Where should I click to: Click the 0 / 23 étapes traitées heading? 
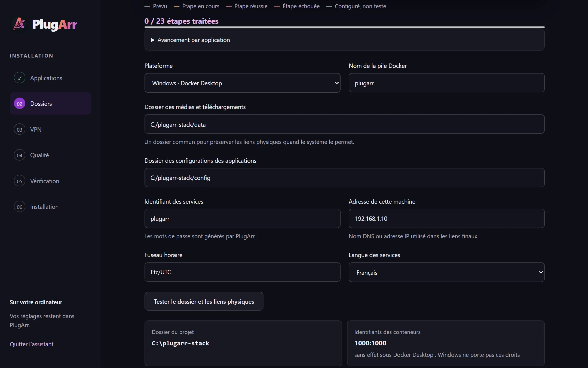click(181, 21)
